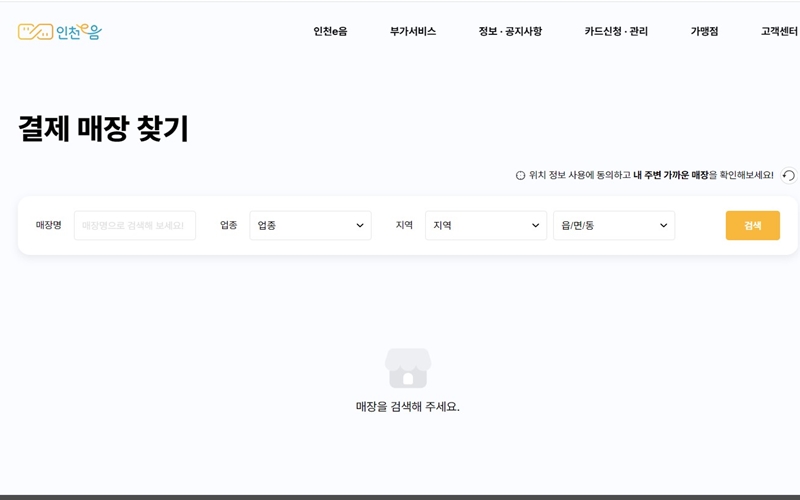Screen dimensions: 800x500
Task: Click the 결제 매장 찾기 heading
Action: (104, 128)
